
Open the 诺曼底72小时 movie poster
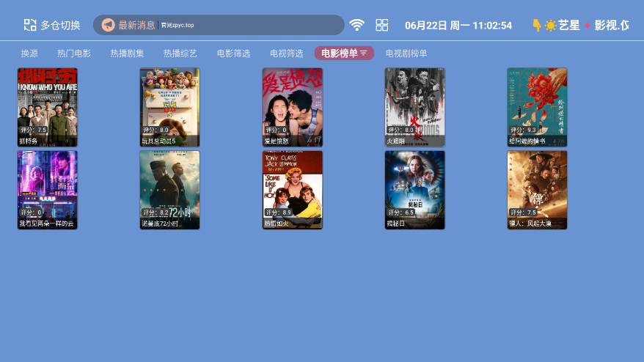point(169,190)
